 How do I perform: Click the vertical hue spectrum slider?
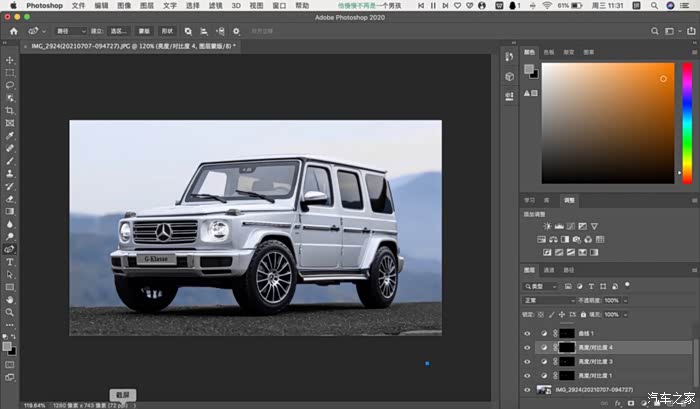pyautogui.click(x=688, y=123)
